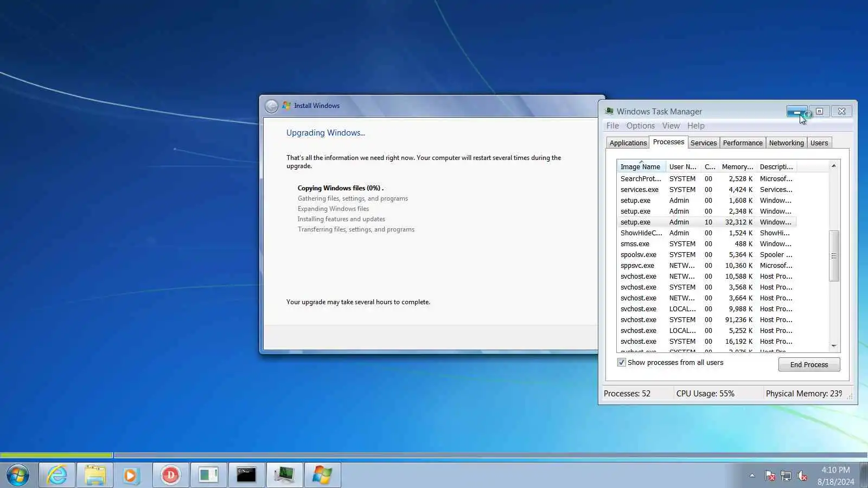The height and width of the screenshot is (488, 868).
Task: Click the Task Manager icon on the taskbar
Action: click(x=284, y=475)
